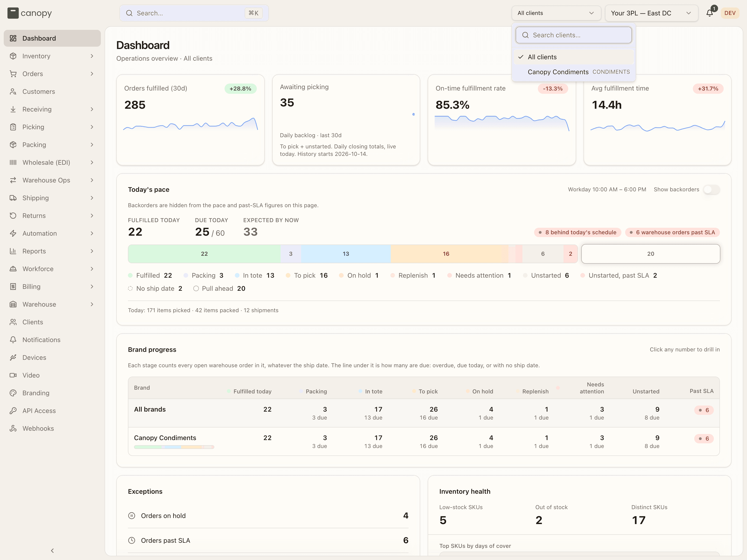The height and width of the screenshot is (560, 747).
Task: Click the Reports bar chart icon
Action: click(13, 251)
